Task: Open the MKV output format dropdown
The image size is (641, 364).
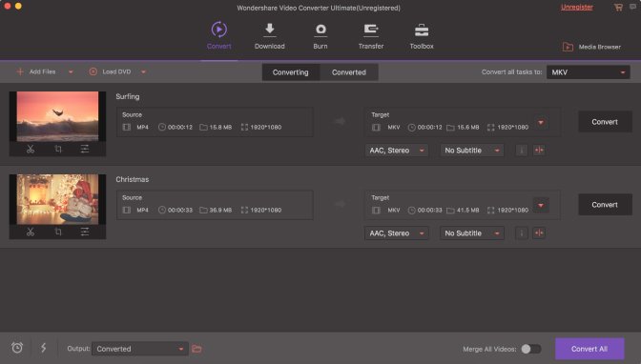Action: [589, 72]
